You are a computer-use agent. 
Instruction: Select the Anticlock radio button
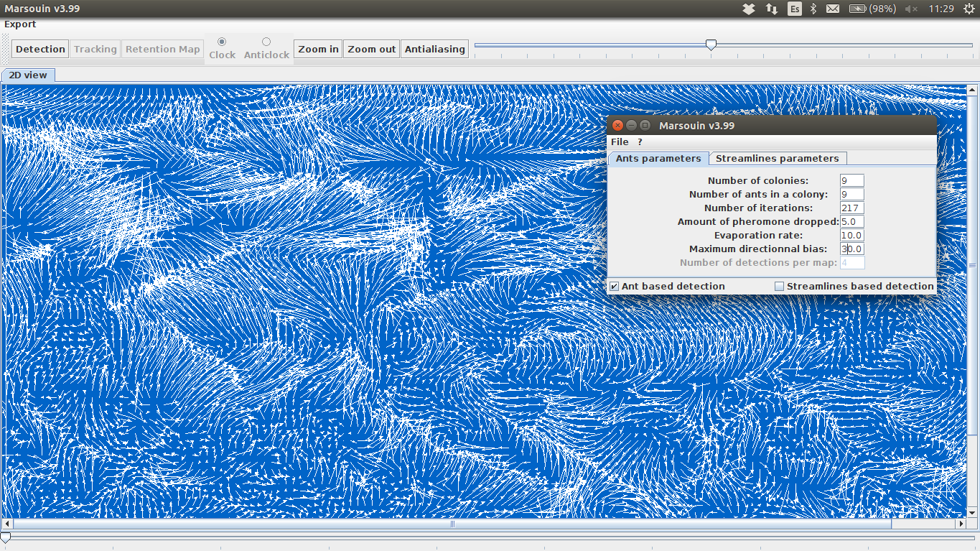(x=266, y=42)
